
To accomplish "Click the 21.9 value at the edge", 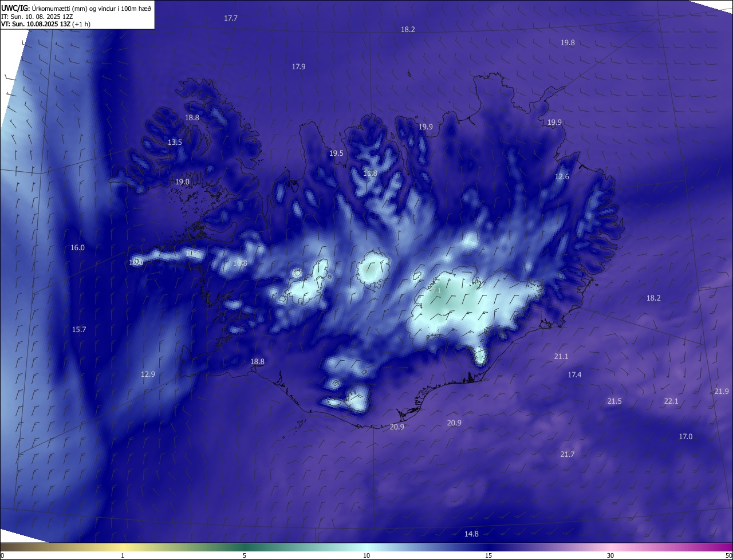I will tap(722, 392).
